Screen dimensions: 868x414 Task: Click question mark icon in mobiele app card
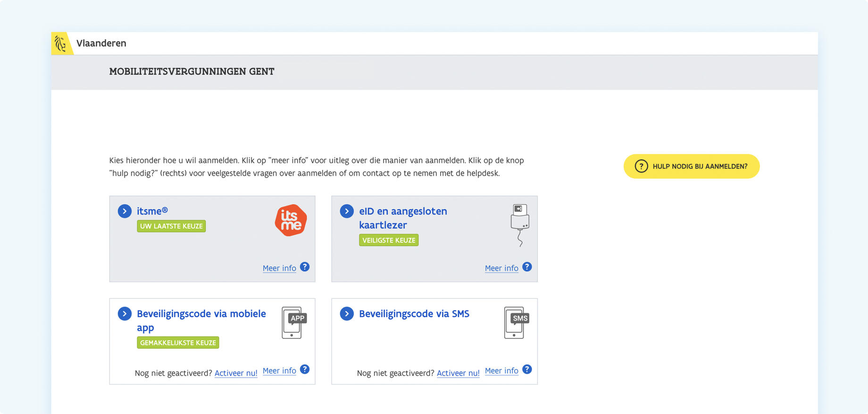click(305, 369)
